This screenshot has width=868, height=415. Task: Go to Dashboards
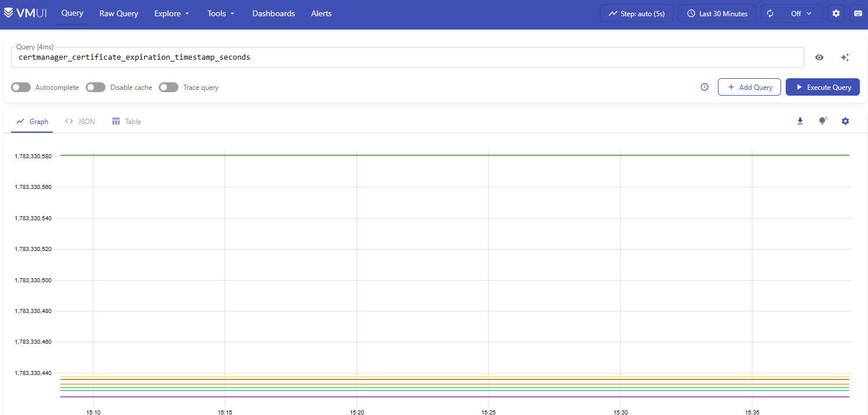click(273, 13)
